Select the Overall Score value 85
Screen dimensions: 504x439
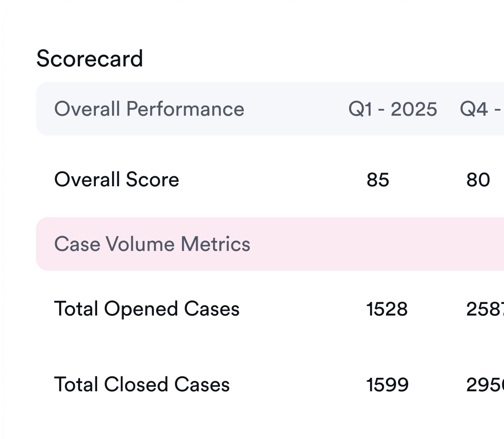pos(378,180)
